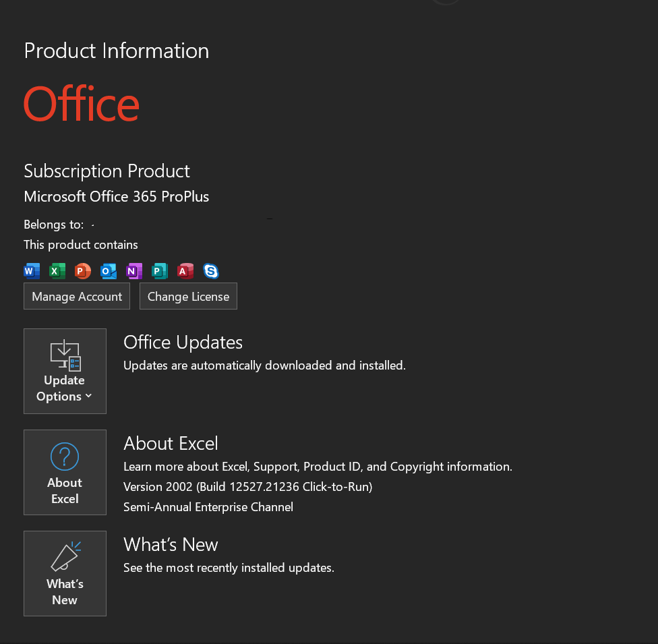Image resolution: width=658 pixels, height=644 pixels.
Task: Click the Version 2002 build number text
Action: [x=248, y=487]
